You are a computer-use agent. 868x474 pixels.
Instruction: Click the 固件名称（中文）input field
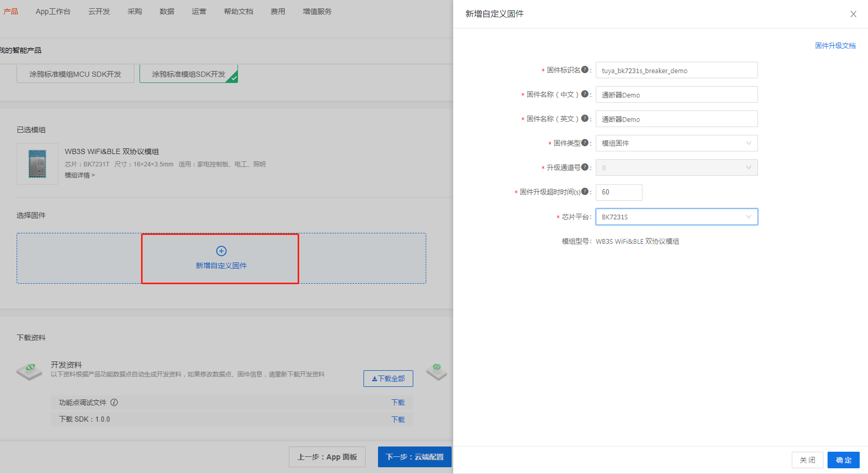pos(677,94)
